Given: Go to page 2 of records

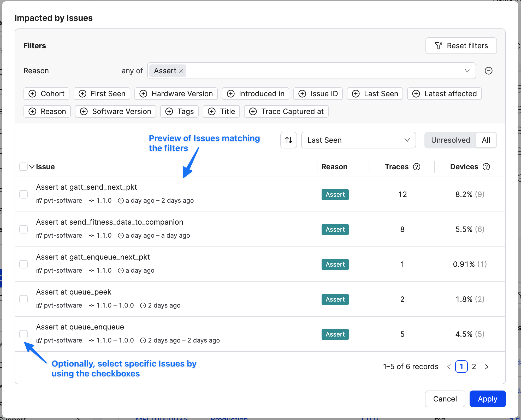Looking at the screenshot, I should coord(474,367).
